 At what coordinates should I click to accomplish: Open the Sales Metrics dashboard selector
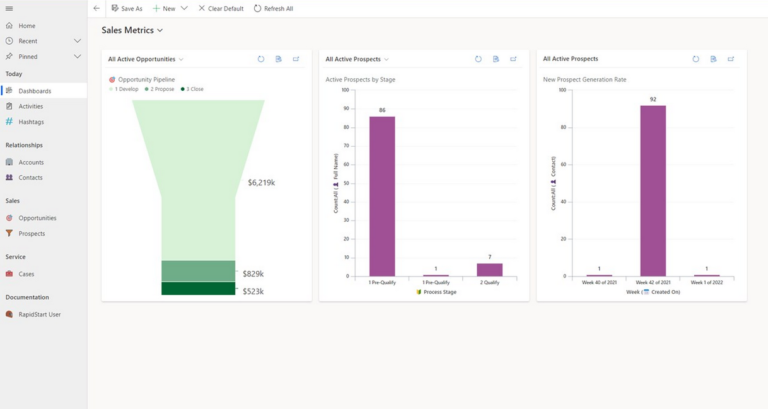coord(132,30)
